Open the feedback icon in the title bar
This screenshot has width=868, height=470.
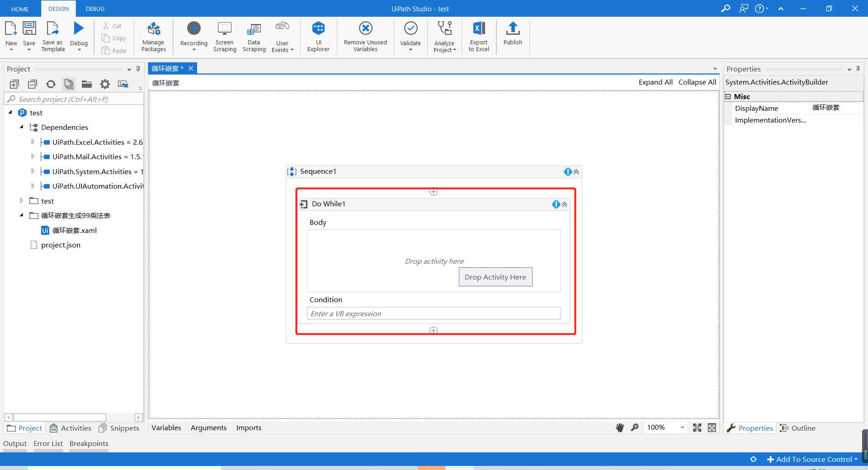pyautogui.click(x=744, y=9)
